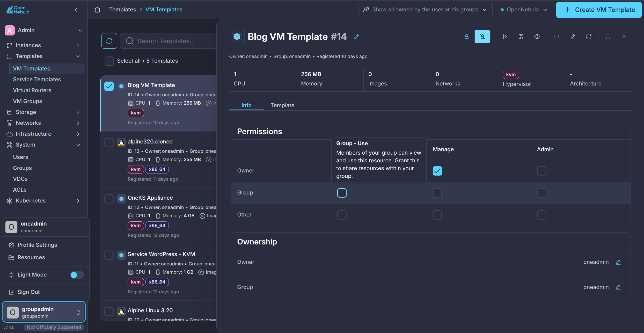Check the alpine320.cloned checkbox
Screen dimensions: 644x333
click(x=109, y=142)
